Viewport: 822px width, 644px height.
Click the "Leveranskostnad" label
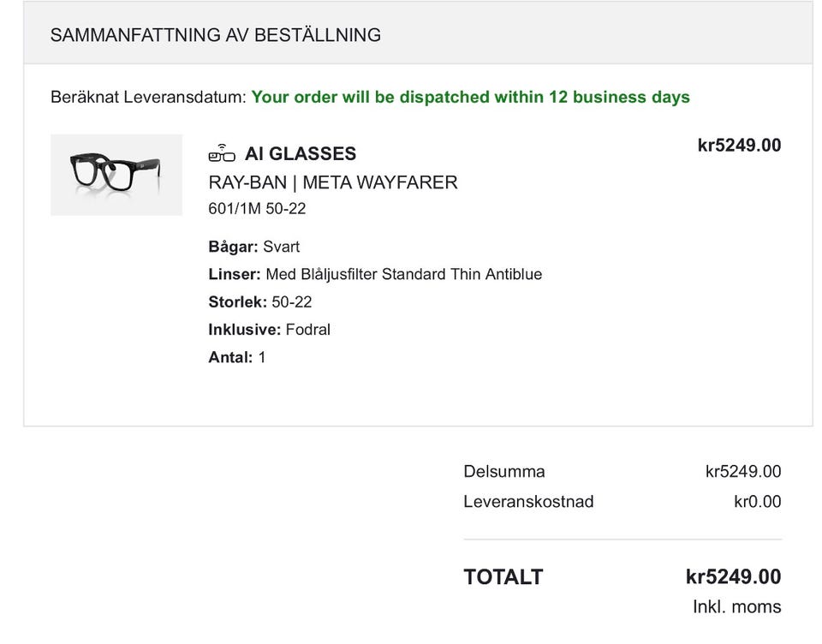528,501
